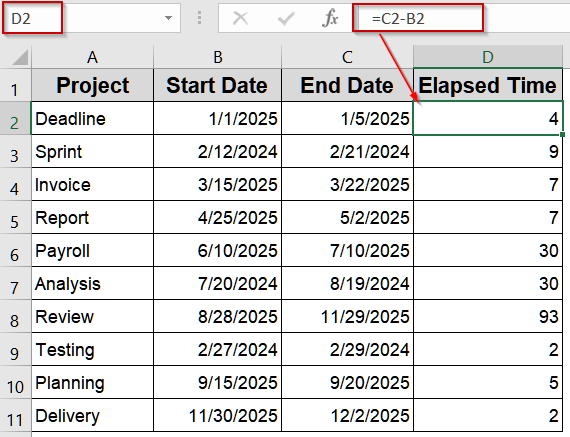Select row 11 header

click(x=15, y=416)
